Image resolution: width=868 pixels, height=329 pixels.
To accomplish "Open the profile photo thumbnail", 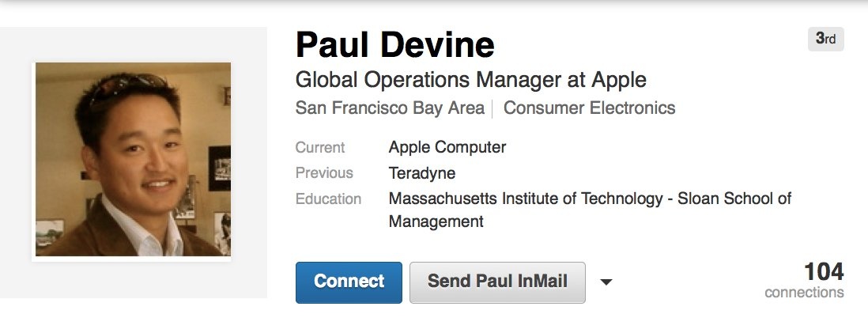I will (x=133, y=160).
